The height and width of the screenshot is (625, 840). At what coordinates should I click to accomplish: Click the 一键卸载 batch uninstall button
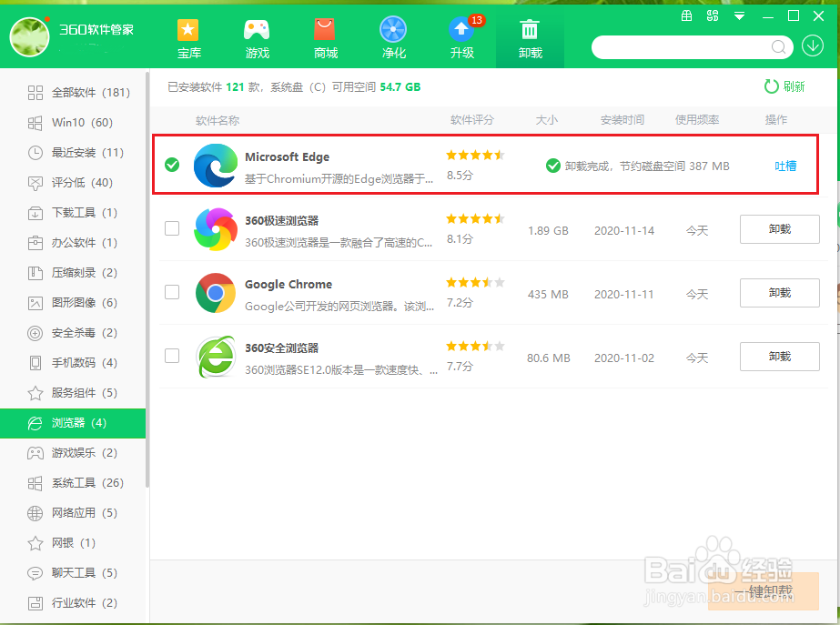pyautogui.click(x=764, y=591)
